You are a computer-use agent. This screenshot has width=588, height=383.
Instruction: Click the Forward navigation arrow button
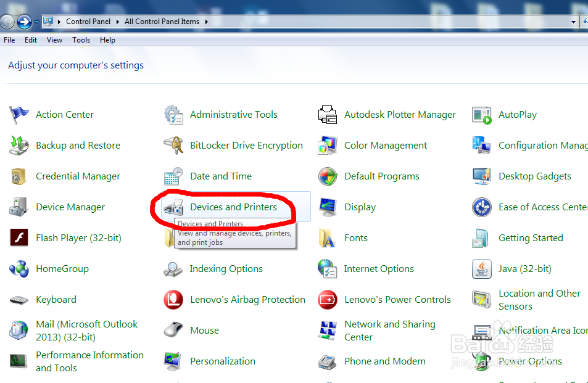pyautogui.click(x=25, y=22)
